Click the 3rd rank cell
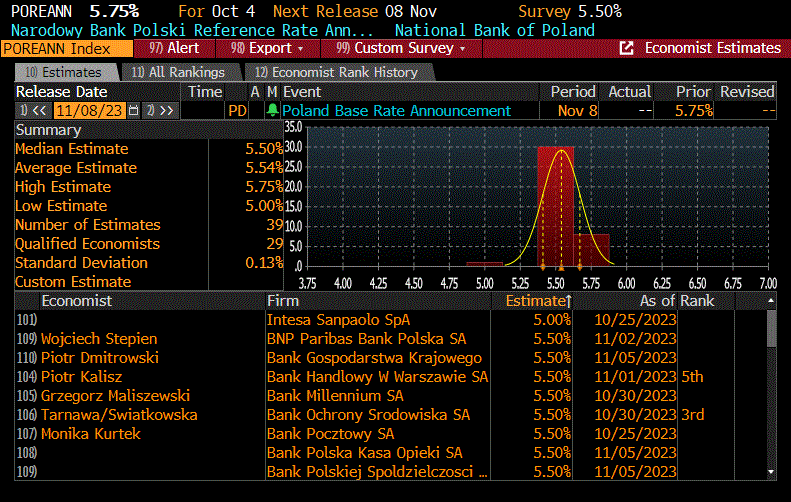791x502 pixels. pyautogui.click(x=693, y=415)
